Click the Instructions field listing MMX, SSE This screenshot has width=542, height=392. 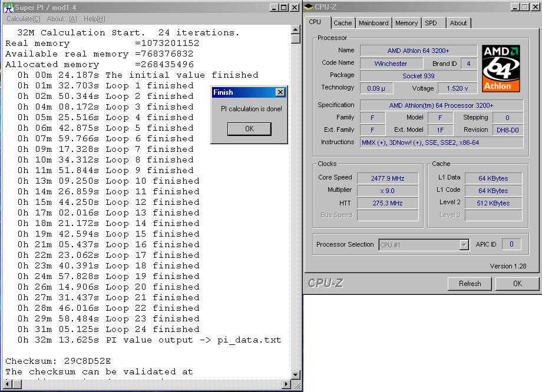coord(441,142)
